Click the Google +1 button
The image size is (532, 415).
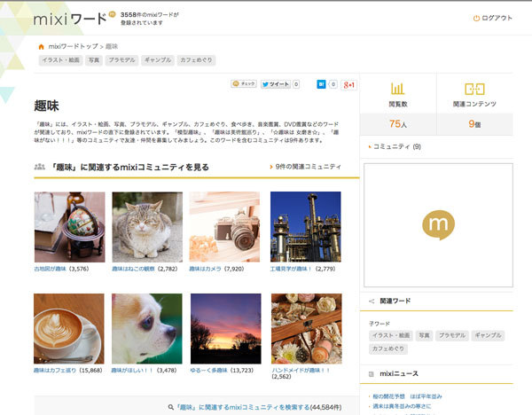[349, 83]
